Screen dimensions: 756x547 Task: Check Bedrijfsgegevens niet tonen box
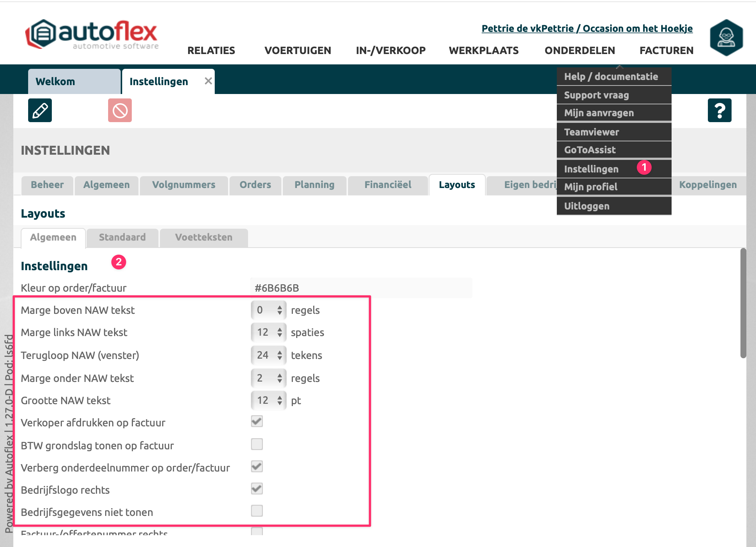(x=257, y=511)
